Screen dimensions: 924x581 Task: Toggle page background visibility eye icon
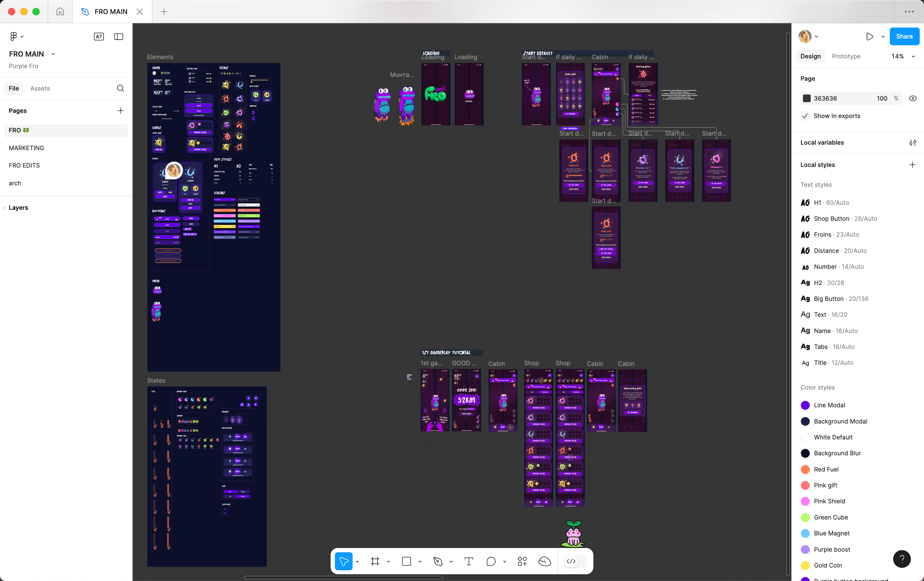[912, 98]
